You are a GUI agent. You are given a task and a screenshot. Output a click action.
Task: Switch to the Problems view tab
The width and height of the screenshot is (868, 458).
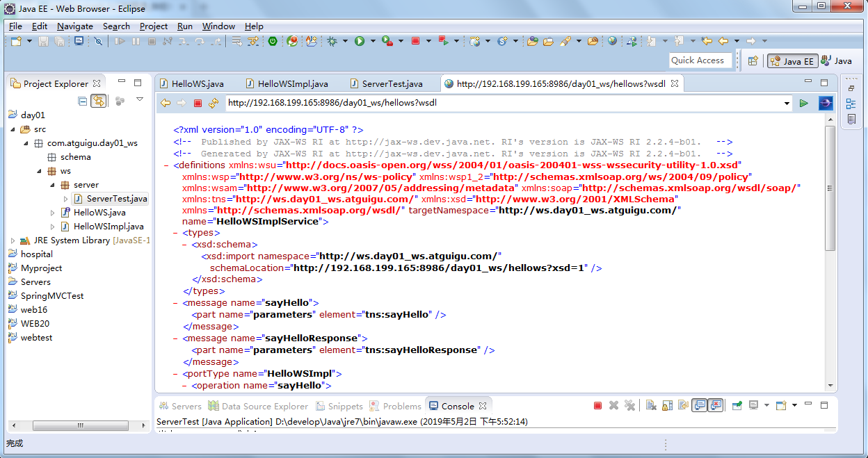(x=396, y=406)
